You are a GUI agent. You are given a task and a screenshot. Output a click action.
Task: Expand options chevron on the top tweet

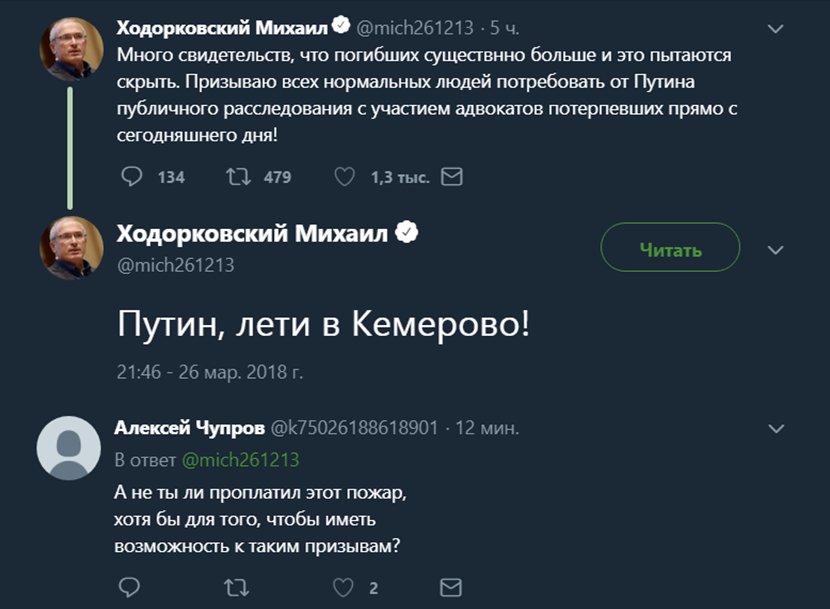tap(775, 29)
